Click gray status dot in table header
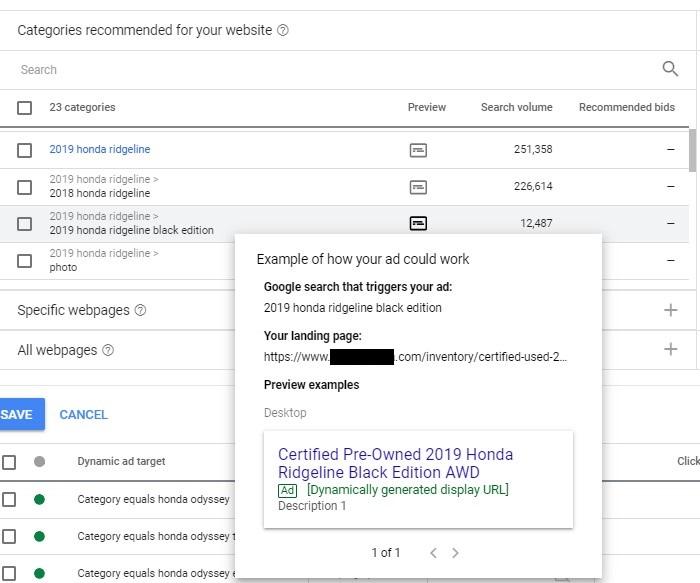This screenshot has width=700, height=583. [x=39, y=461]
